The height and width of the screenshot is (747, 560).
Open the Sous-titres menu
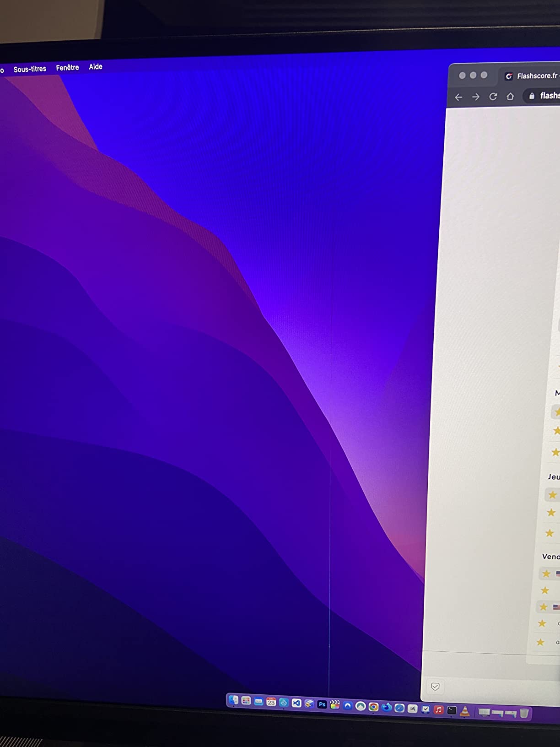click(30, 69)
